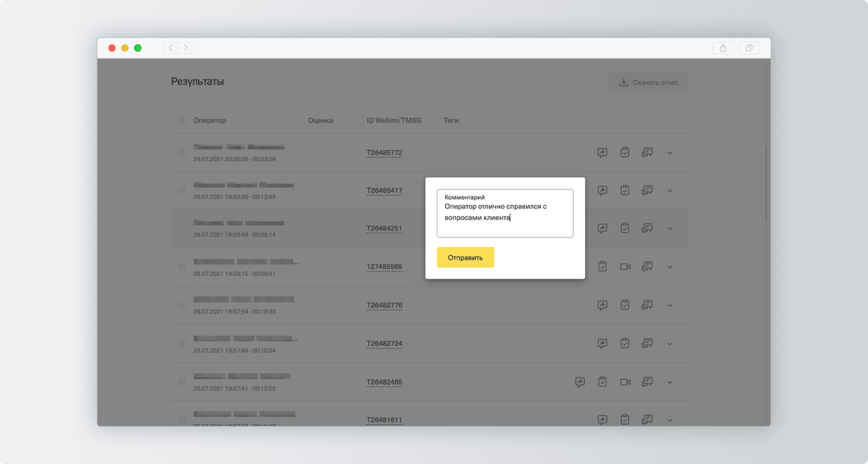Open comments icon for T26482724
Viewport: 868px width, 464px height.
(x=647, y=343)
